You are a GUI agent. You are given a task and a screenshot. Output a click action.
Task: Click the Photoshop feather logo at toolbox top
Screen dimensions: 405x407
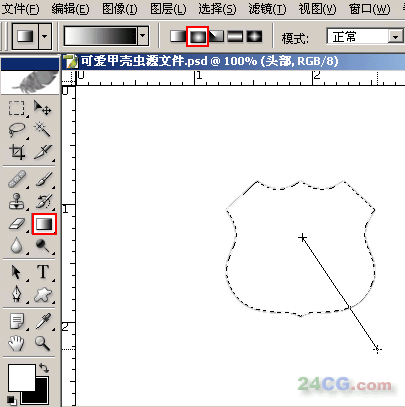30,82
